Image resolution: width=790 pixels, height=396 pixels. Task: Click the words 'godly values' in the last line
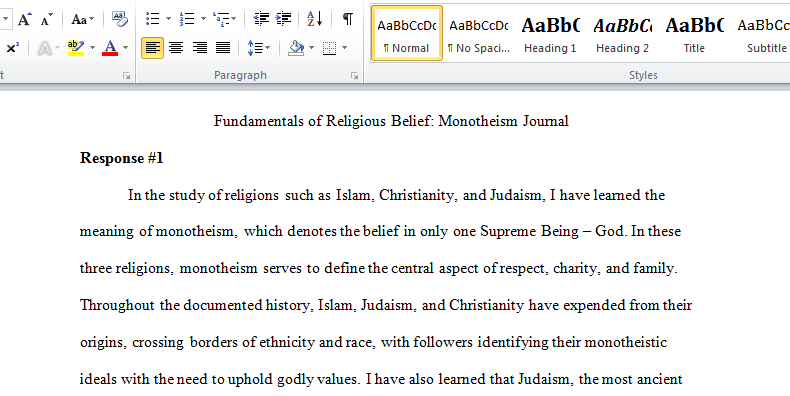point(318,379)
